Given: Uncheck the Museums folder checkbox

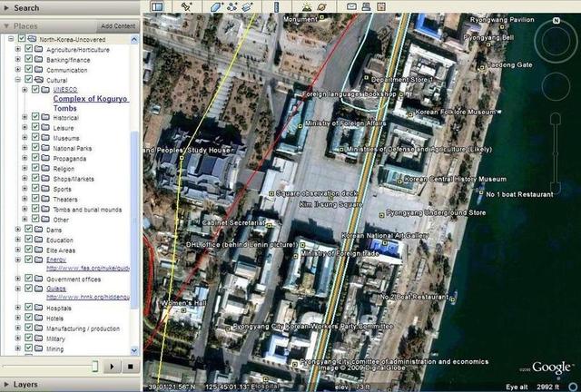Looking at the screenshot, I should tap(35, 137).
